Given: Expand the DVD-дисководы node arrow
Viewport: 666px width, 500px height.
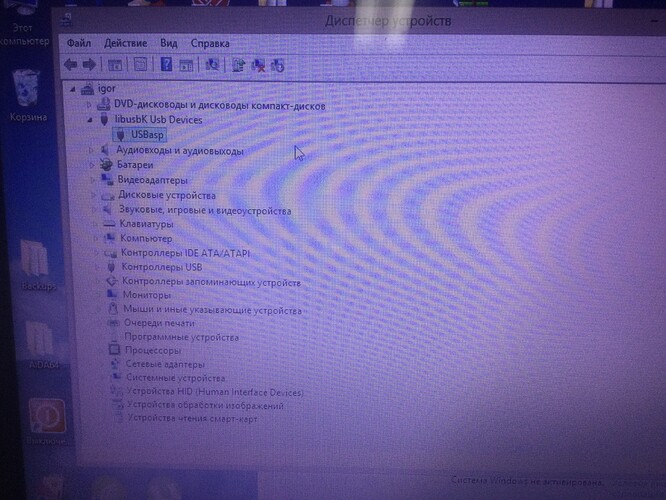Looking at the screenshot, I should click(88, 105).
